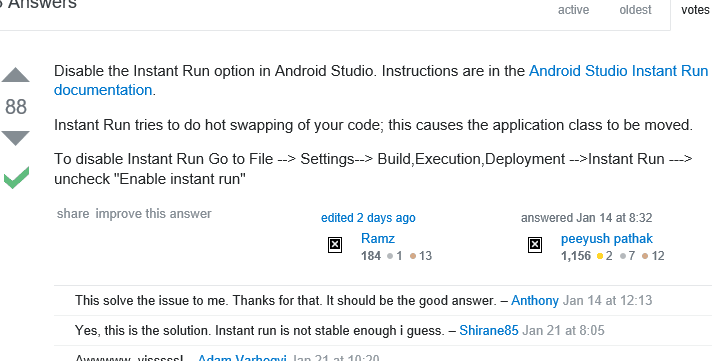Sort answers by active tab
Screen dimensions: 712x361
pyautogui.click(x=573, y=10)
